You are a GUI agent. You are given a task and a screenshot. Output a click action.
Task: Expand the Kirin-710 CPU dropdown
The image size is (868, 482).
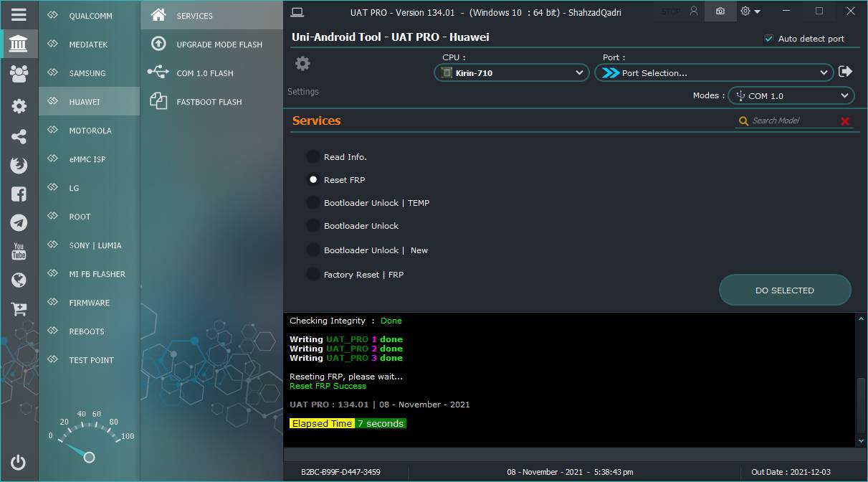[x=512, y=72]
